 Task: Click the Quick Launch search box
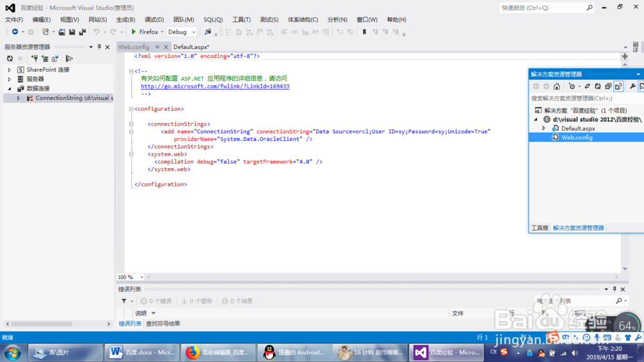[546, 7]
